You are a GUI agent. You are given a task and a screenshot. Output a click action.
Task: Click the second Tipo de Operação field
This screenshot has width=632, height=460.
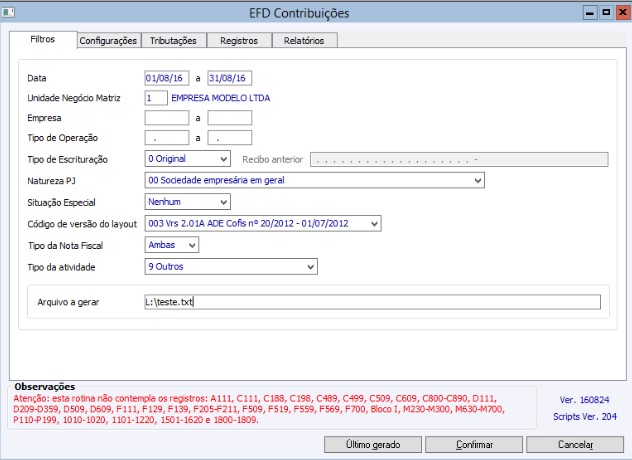pyautogui.click(x=230, y=137)
